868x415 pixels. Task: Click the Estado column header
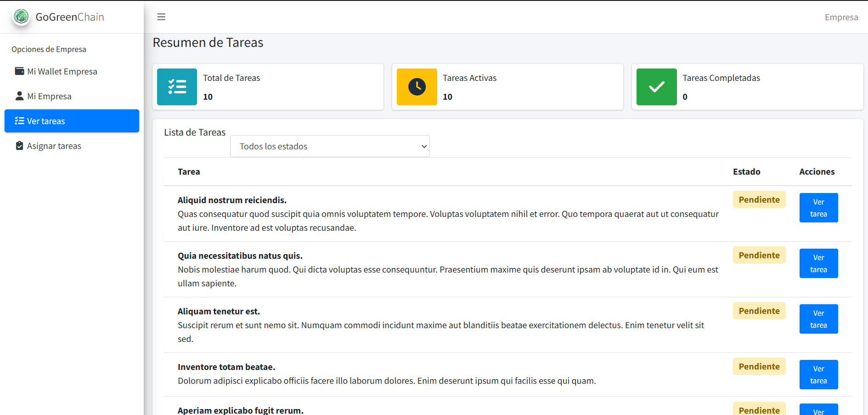tap(747, 171)
